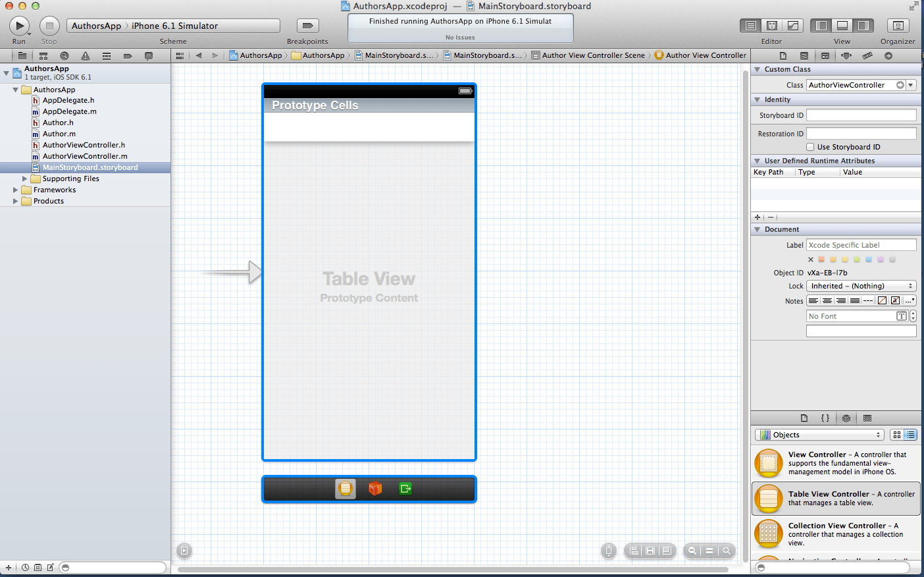
Task: Collapse the Custom Class section
Action: point(757,69)
